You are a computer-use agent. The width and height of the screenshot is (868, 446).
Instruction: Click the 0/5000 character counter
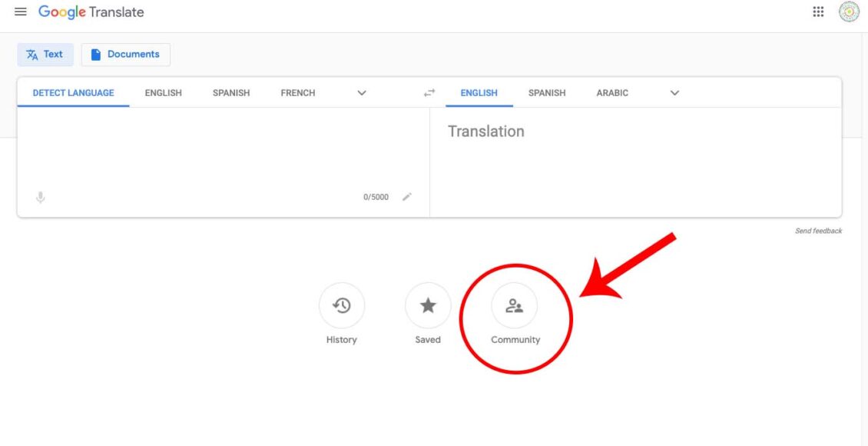click(376, 197)
